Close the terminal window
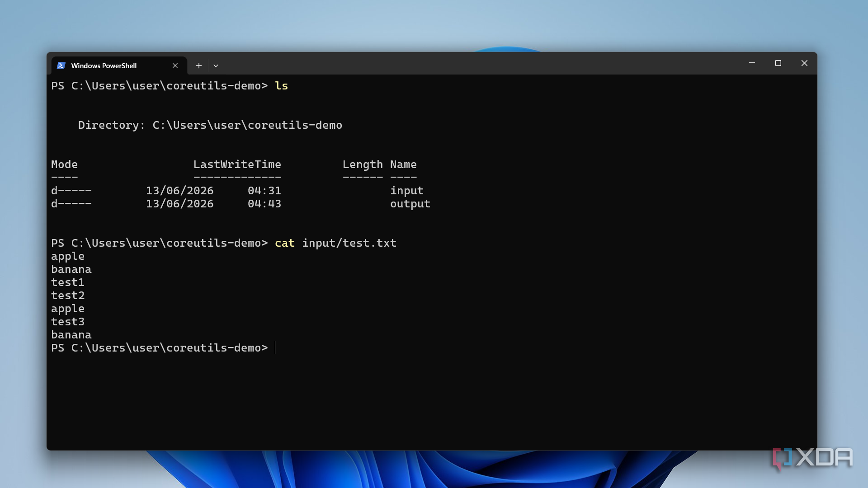The width and height of the screenshot is (868, 488). point(804,63)
